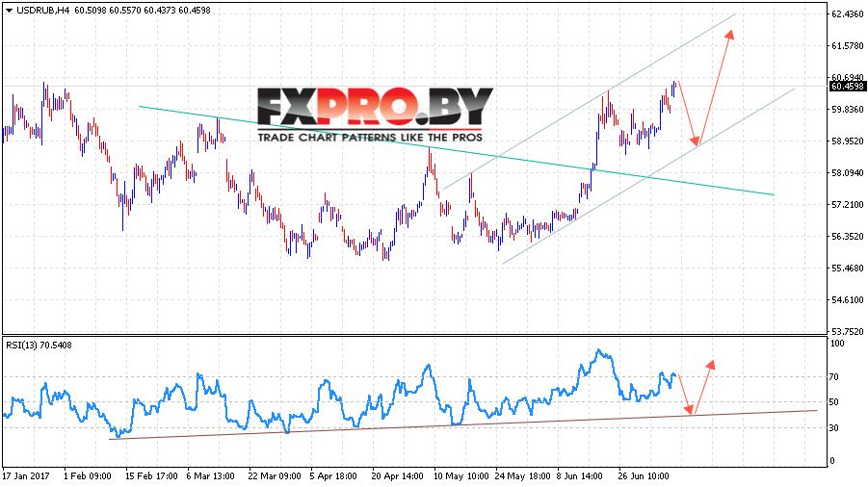Click the 55.4680 price axis label
The width and height of the screenshot is (868, 487).
(x=847, y=269)
